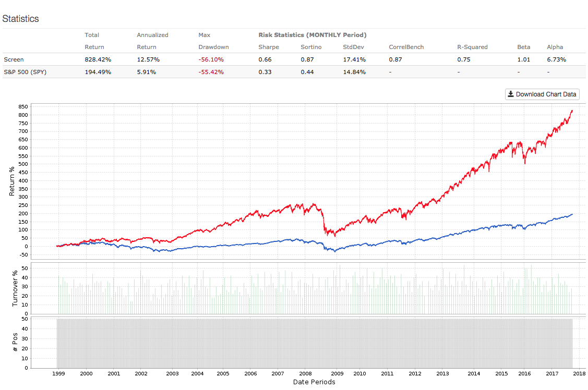Click the Annualized Return column header
The width and height of the screenshot is (588, 390).
[x=152, y=41]
